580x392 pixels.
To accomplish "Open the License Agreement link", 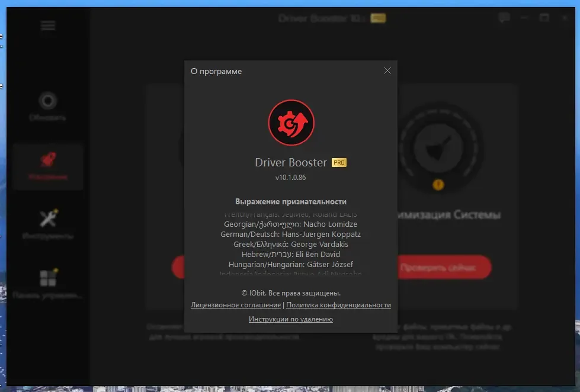I will tap(236, 305).
